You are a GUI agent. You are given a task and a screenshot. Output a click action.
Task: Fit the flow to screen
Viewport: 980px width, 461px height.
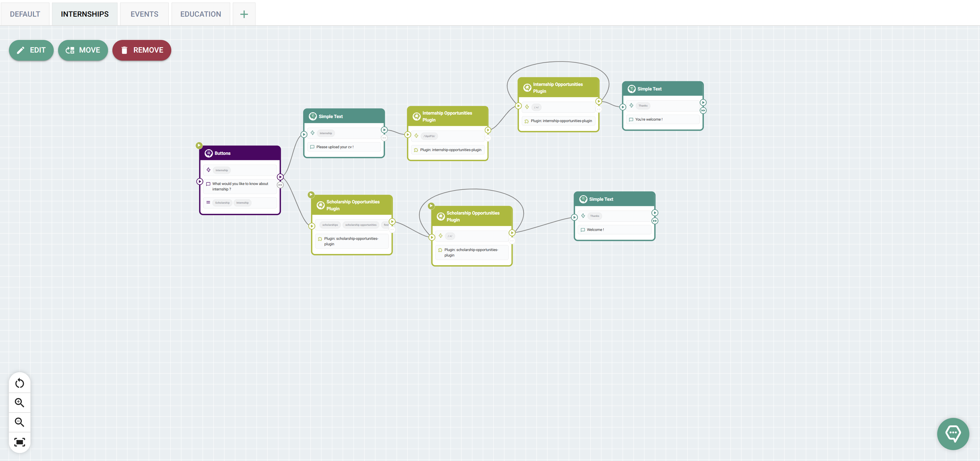pyautogui.click(x=20, y=441)
